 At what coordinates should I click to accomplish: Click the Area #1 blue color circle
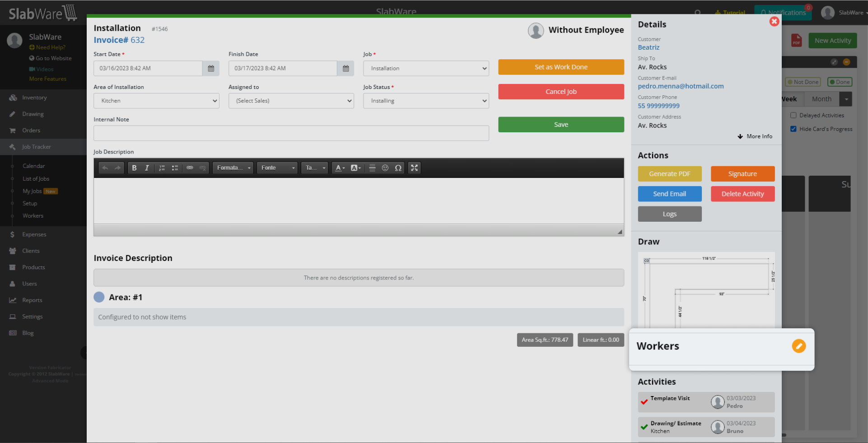pyautogui.click(x=99, y=297)
